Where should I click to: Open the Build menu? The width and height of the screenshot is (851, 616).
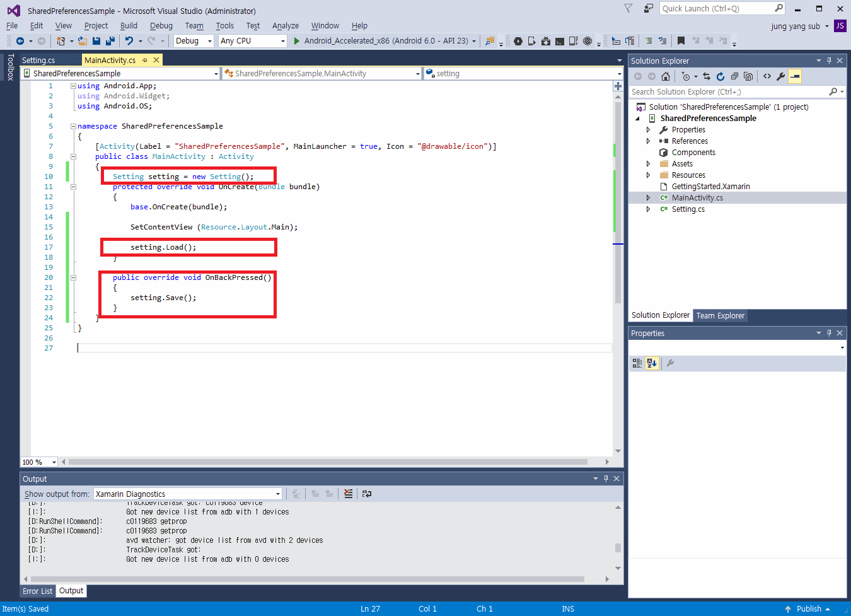point(129,26)
